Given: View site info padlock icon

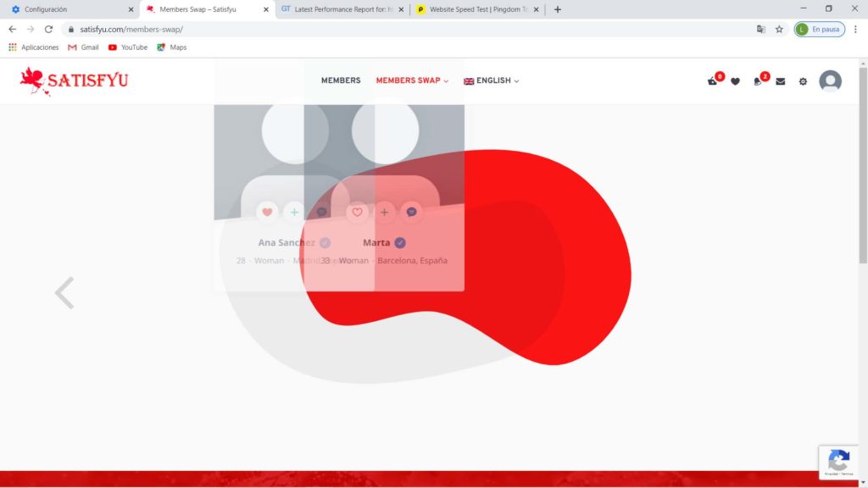Looking at the screenshot, I should (71, 30).
